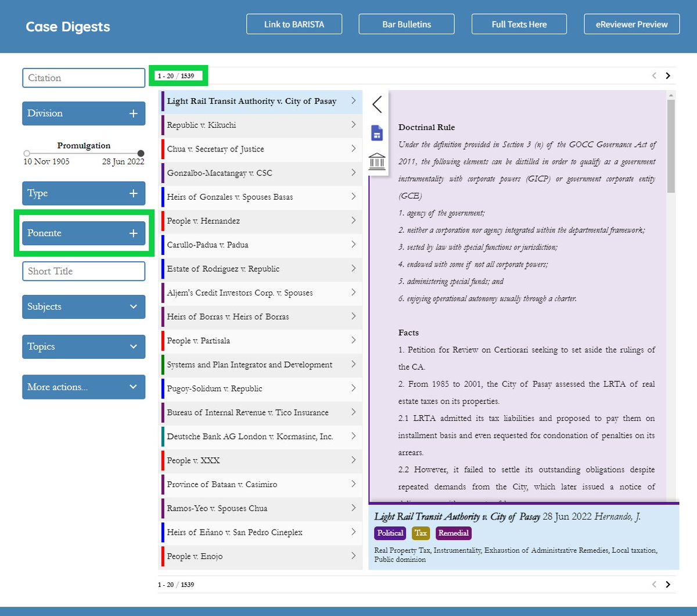The width and height of the screenshot is (697, 616).
Task: Click the chevron beside Ramos-Yeo v. Spouses Chua
Action: 353,508
